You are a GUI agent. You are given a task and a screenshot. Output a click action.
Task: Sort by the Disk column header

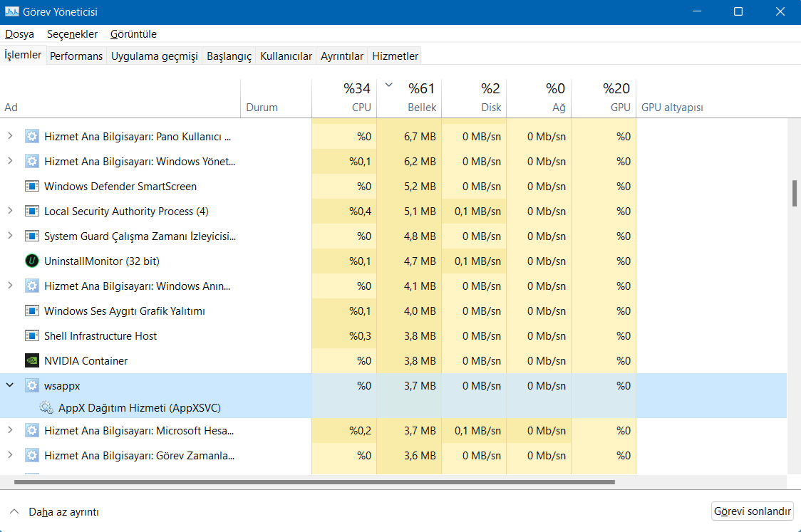pyautogui.click(x=474, y=98)
